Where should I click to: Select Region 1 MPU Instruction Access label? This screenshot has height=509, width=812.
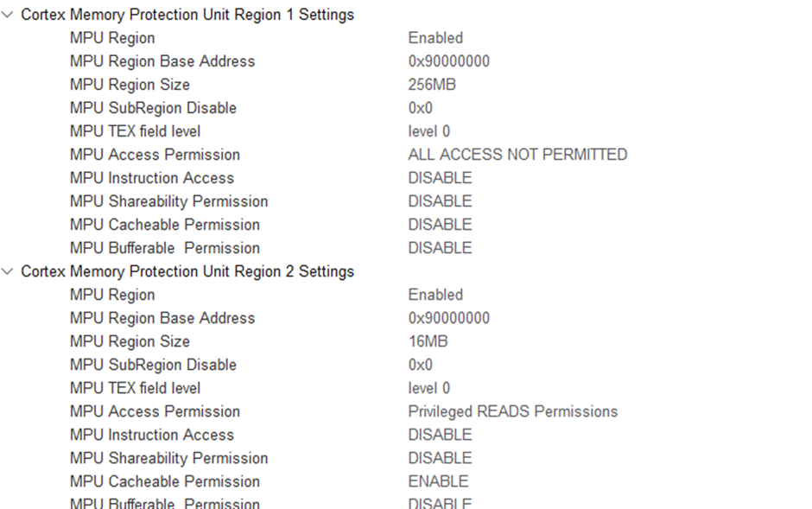[152, 178]
